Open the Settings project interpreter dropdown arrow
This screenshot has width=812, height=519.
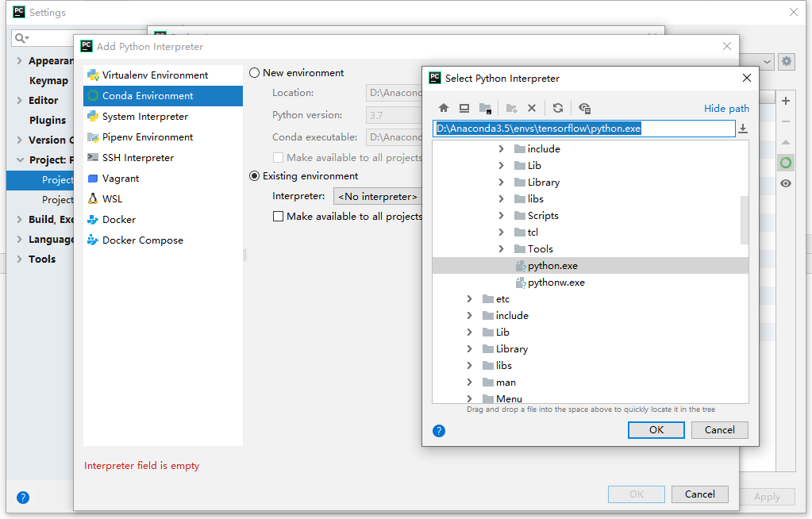(x=767, y=62)
